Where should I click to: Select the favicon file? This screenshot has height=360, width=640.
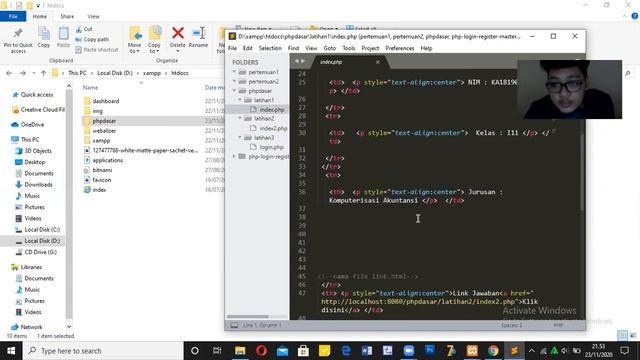101,180
